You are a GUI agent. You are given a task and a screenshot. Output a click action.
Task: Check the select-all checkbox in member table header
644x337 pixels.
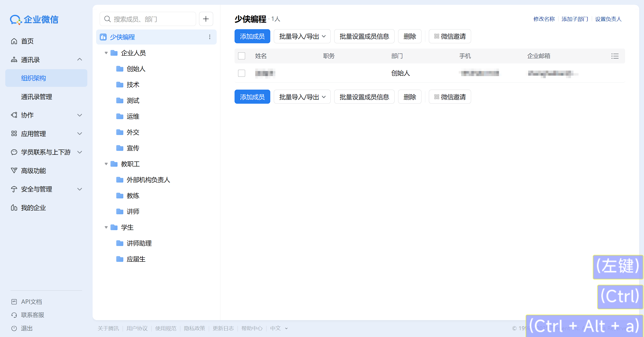pos(241,56)
